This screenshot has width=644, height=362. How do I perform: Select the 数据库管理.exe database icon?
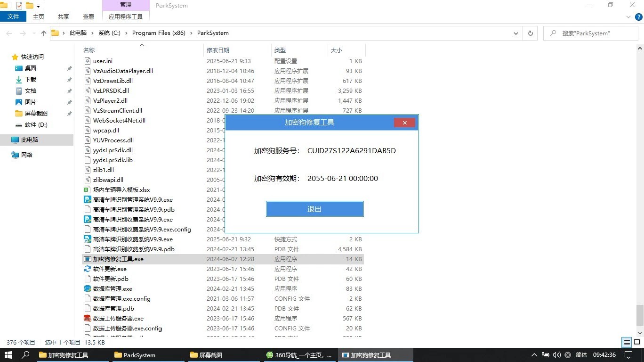[87, 289]
